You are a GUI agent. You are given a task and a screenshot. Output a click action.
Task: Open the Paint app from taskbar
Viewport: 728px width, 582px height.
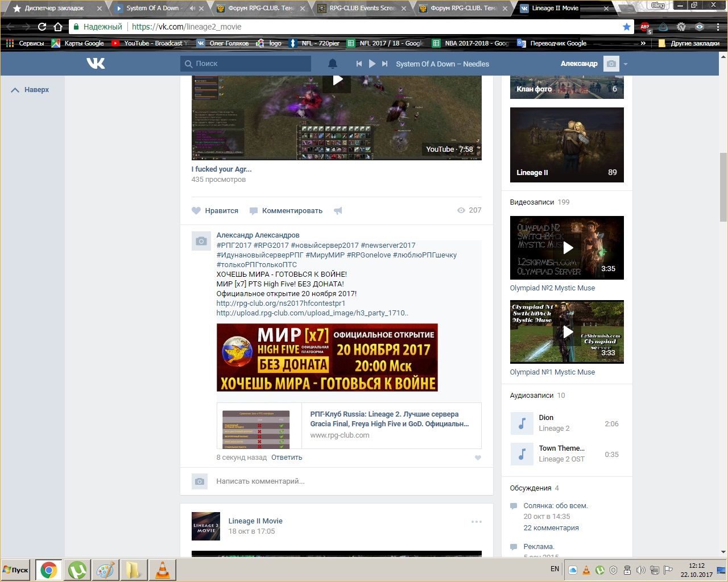(105, 570)
